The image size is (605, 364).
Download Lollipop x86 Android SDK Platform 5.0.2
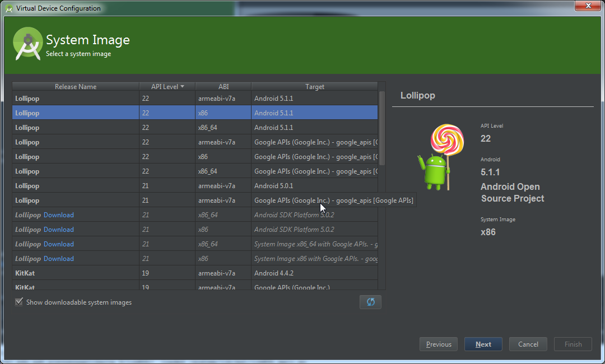59,230
